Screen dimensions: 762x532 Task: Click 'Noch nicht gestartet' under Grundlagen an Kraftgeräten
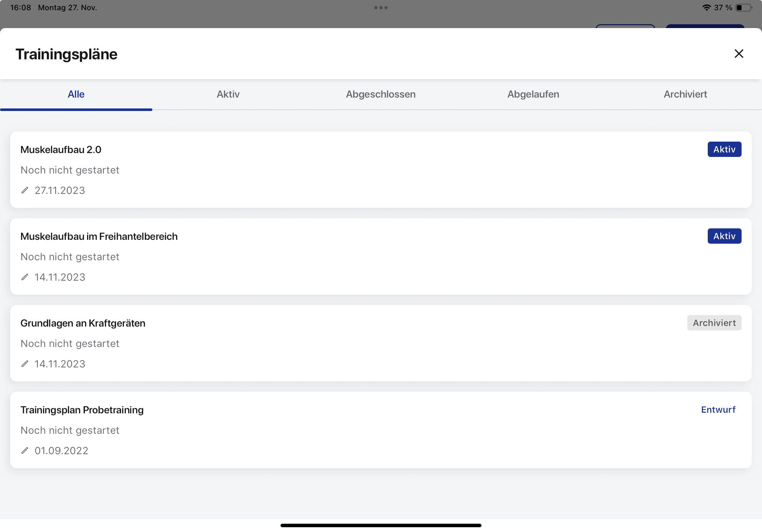point(70,343)
